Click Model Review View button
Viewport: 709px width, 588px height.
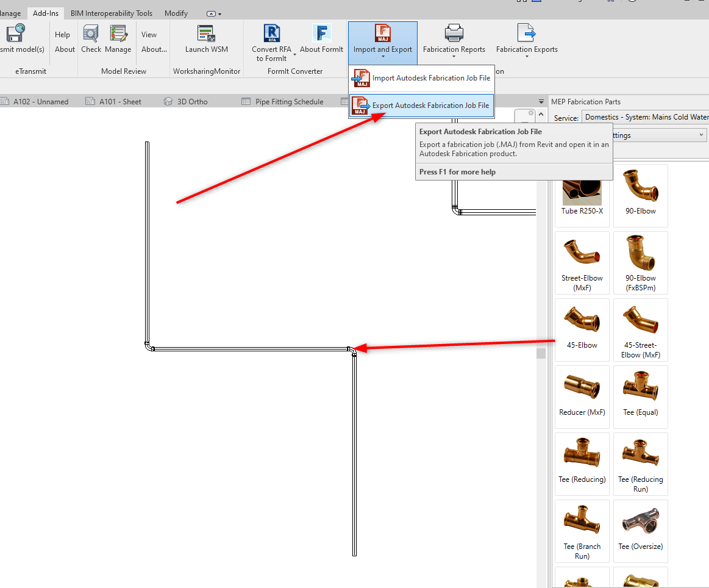coord(149,34)
